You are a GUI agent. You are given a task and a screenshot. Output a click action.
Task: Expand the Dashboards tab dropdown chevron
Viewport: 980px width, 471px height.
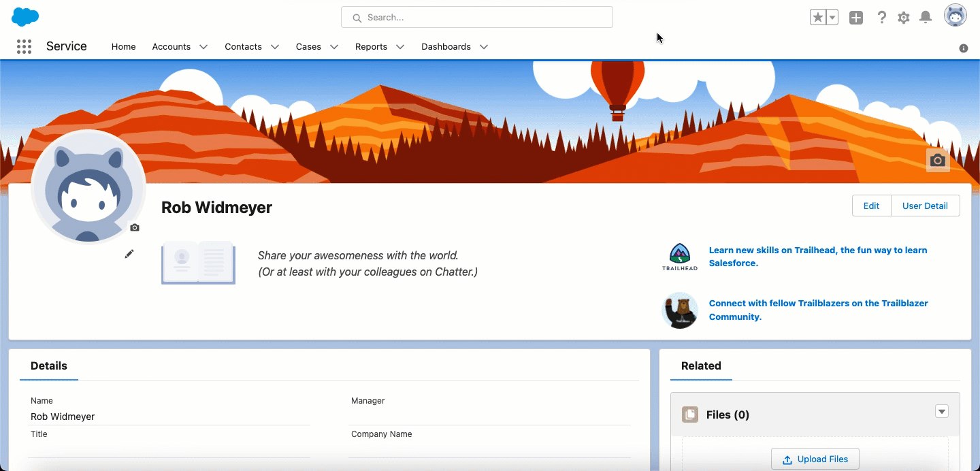click(x=484, y=47)
